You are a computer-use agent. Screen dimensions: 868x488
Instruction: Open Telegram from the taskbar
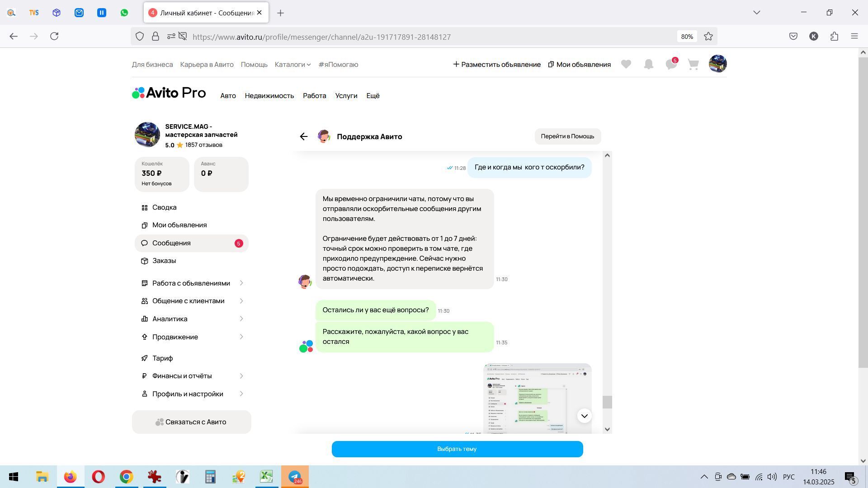(295, 477)
